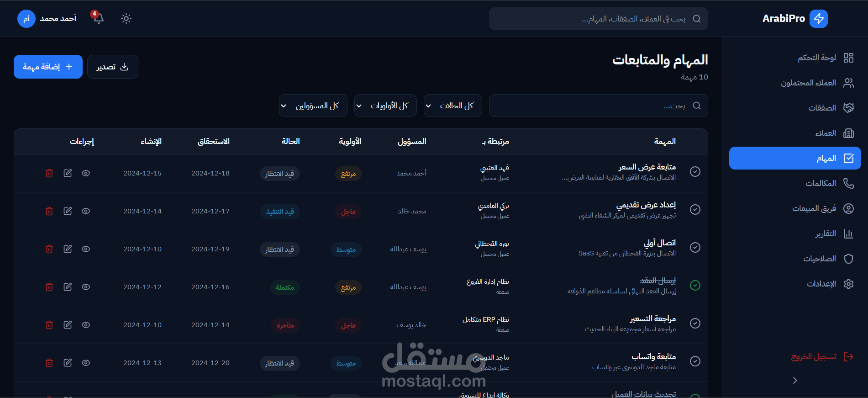Go to لوحة التحكم dashboard
Image resolution: width=868 pixels, height=398 pixels.
coord(795,58)
